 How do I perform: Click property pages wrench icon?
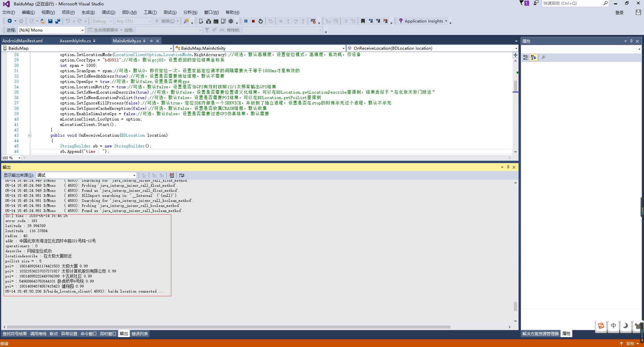coord(543,57)
